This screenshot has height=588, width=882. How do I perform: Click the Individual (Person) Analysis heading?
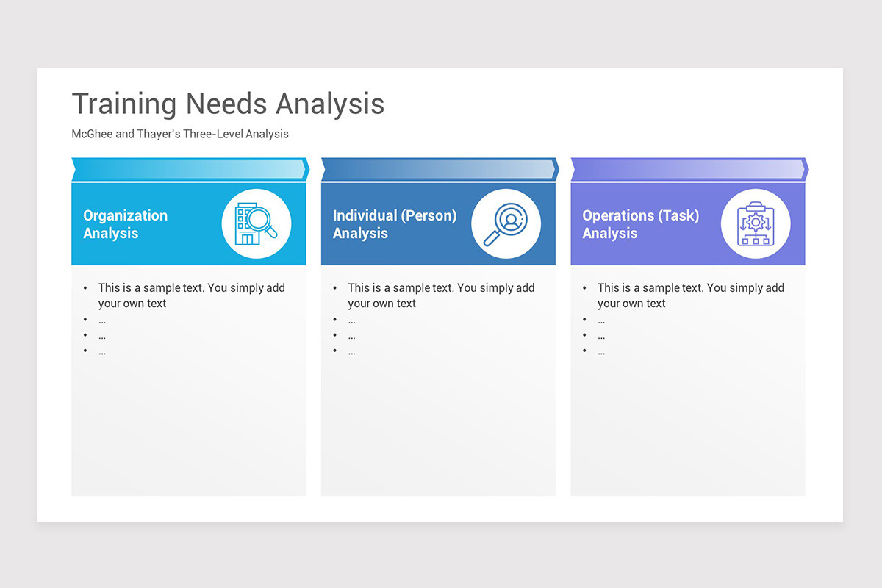395,224
